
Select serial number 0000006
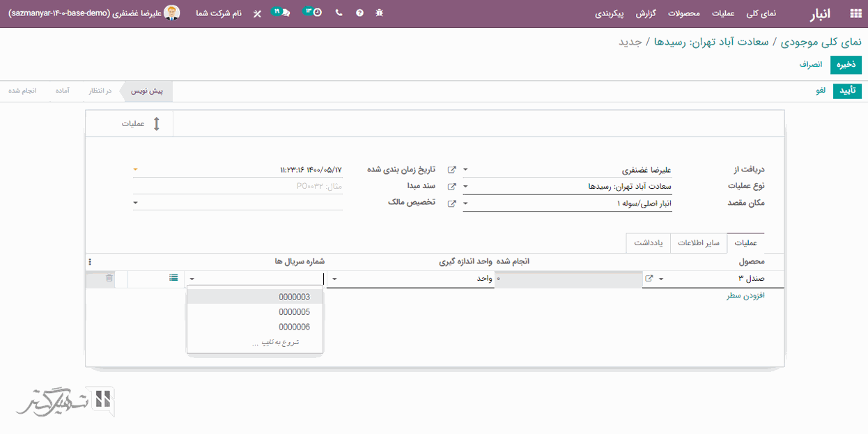click(255, 327)
